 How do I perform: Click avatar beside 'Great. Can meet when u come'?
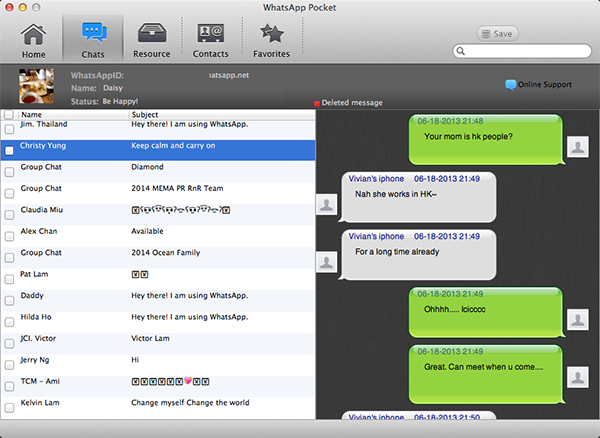coord(577,377)
